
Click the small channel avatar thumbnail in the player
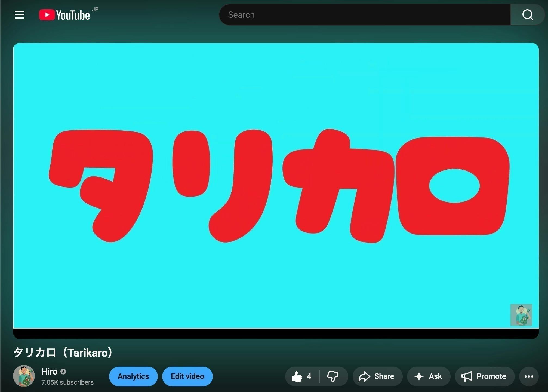pyautogui.click(x=521, y=315)
